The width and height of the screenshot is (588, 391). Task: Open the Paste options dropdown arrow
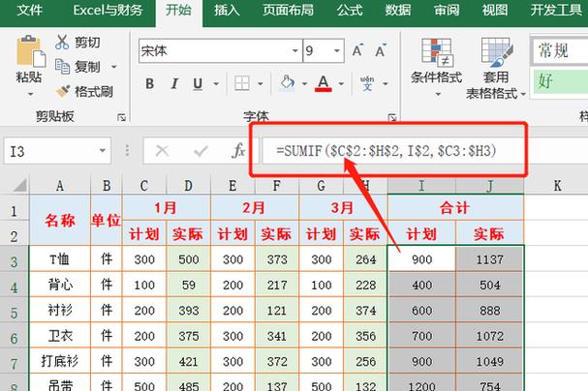pyautogui.click(x=30, y=94)
